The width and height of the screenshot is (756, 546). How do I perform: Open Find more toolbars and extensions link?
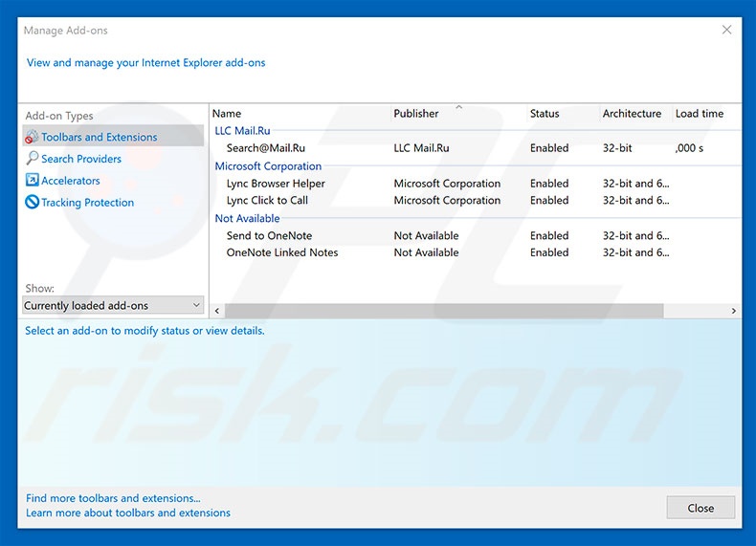coord(113,498)
